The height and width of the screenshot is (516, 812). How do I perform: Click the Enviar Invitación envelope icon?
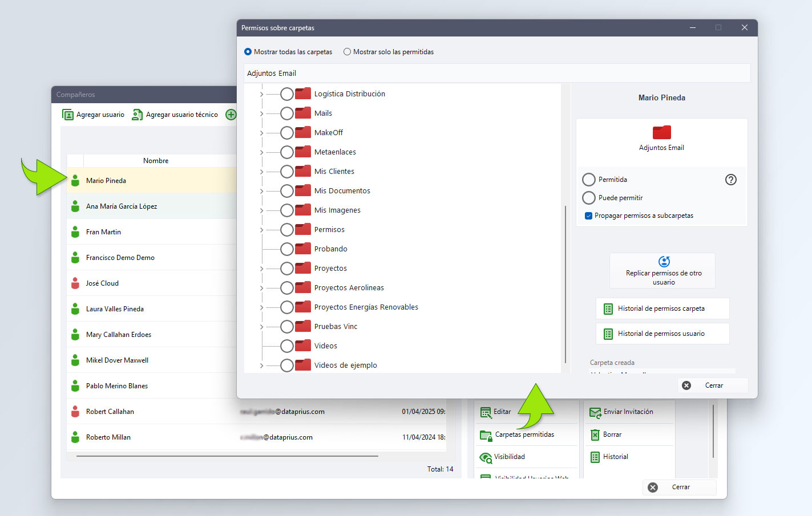tap(595, 412)
